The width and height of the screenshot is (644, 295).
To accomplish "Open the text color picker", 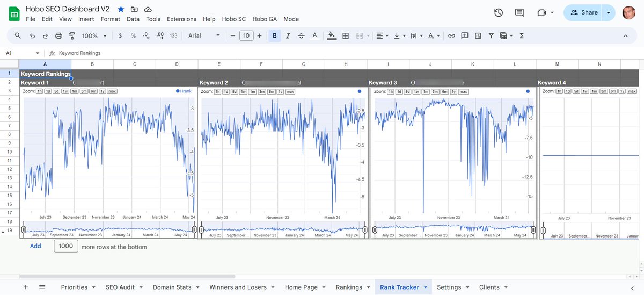I will [315, 35].
